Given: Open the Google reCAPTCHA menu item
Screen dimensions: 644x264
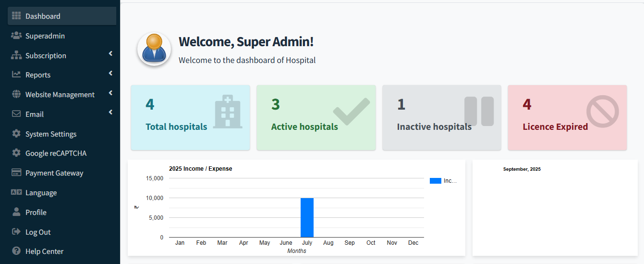Looking at the screenshot, I should point(56,153).
